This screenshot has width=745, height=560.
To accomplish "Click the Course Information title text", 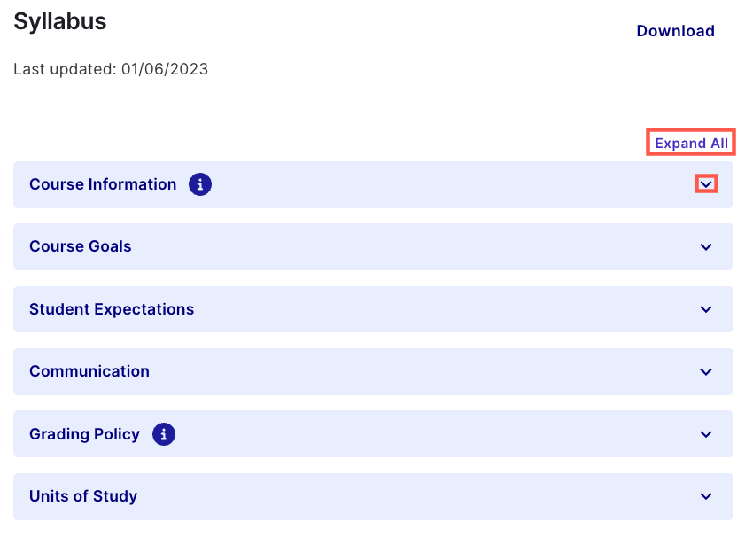I will point(103,184).
